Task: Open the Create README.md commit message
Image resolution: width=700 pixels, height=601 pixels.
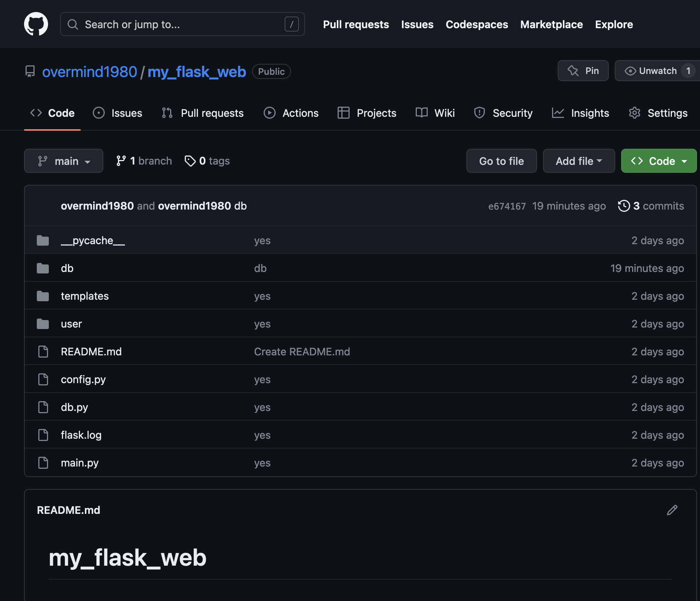Action: coord(302,352)
